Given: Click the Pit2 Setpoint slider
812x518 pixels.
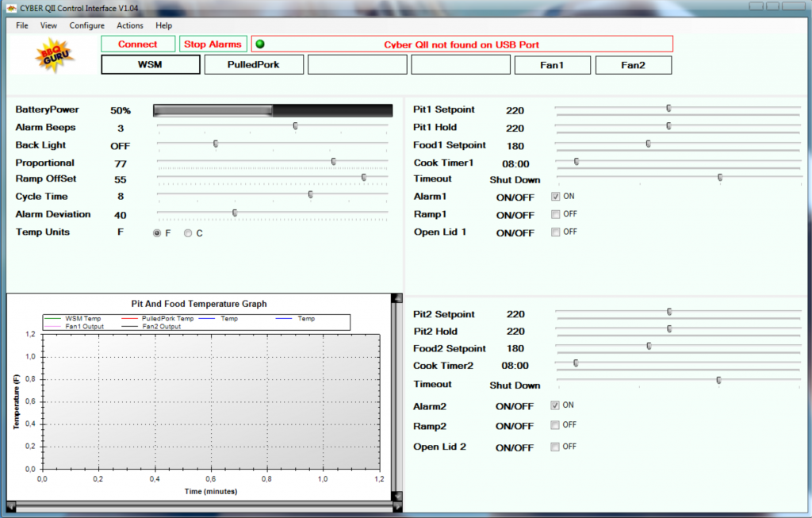Looking at the screenshot, I should click(677, 313).
